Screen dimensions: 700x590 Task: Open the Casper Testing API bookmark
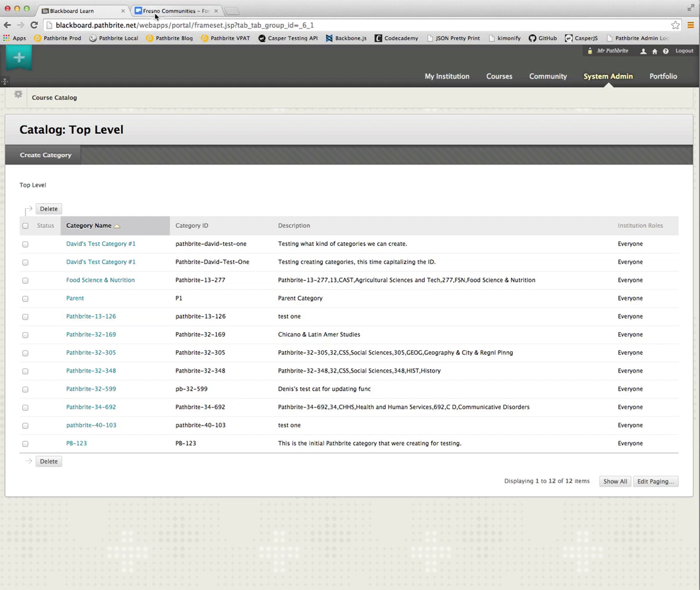point(288,38)
